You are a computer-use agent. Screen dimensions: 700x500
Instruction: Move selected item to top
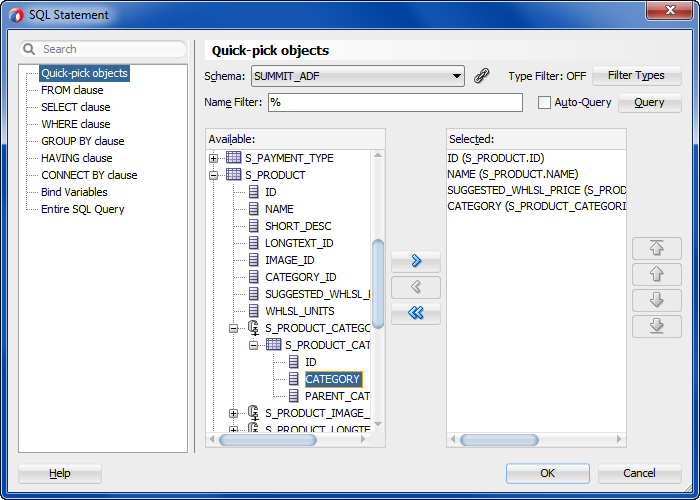656,248
